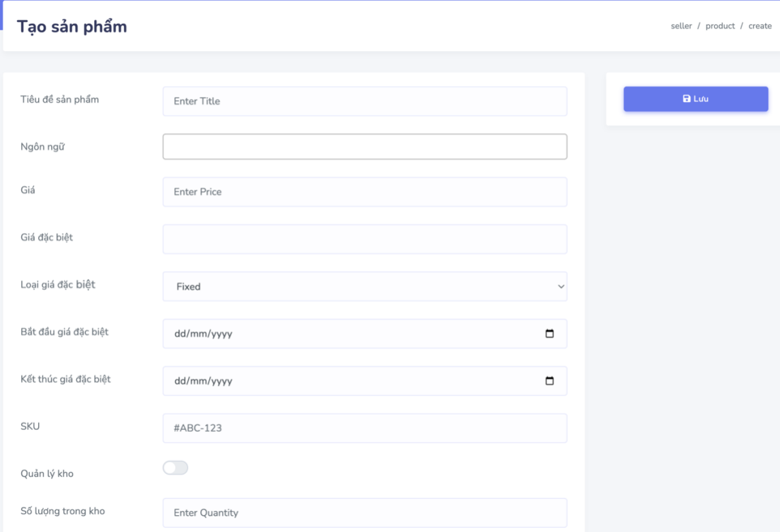Click the Ngôn ngữ input box
This screenshot has height=532, width=780.
[365, 147]
